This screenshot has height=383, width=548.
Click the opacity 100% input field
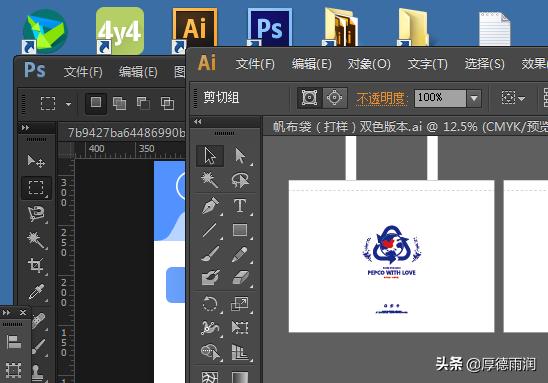(x=440, y=98)
